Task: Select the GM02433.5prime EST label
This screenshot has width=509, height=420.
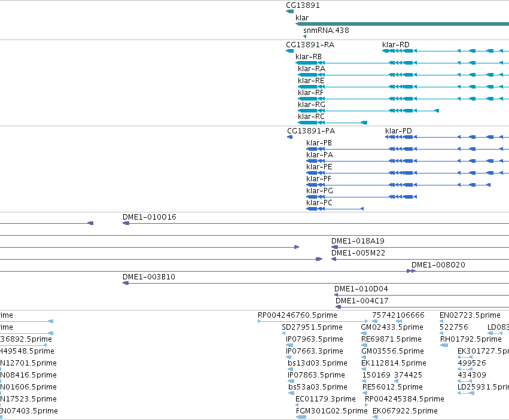Action: 392,327
